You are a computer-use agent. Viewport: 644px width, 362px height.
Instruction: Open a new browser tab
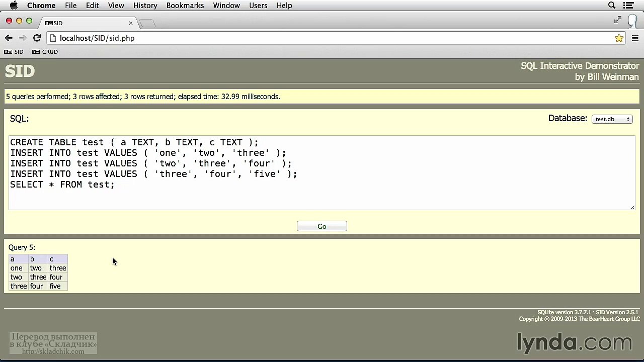click(147, 23)
